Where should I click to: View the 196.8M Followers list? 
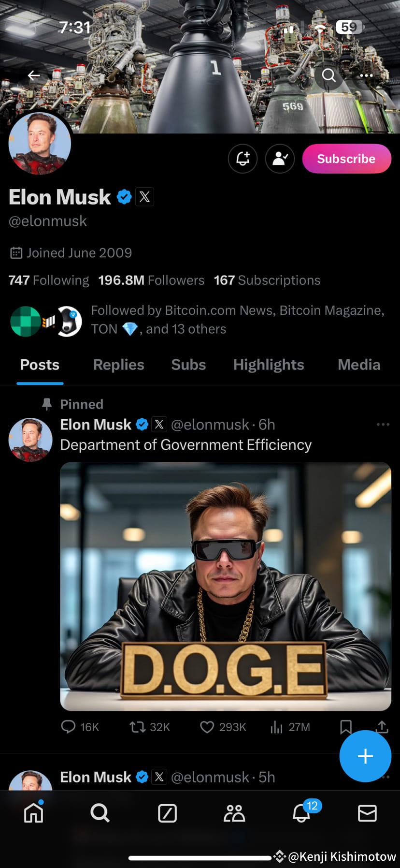point(151,280)
